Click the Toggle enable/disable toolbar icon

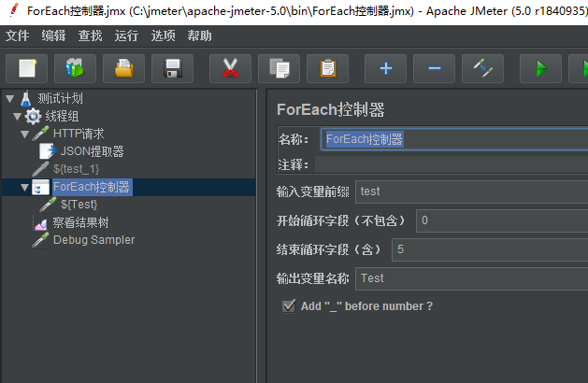tap(483, 68)
